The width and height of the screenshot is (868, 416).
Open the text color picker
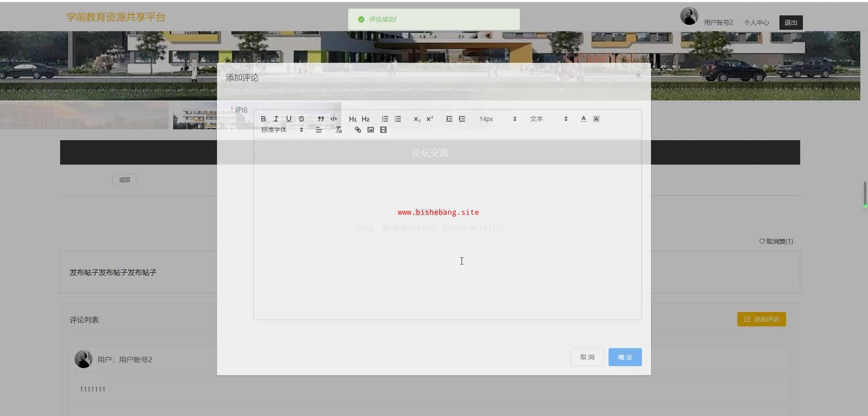coord(583,119)
